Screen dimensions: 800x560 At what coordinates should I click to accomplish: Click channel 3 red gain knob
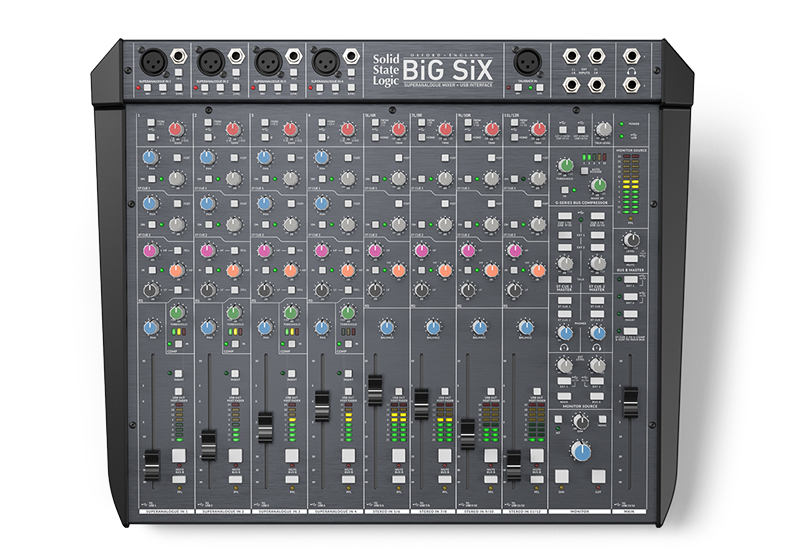point(290,129)
